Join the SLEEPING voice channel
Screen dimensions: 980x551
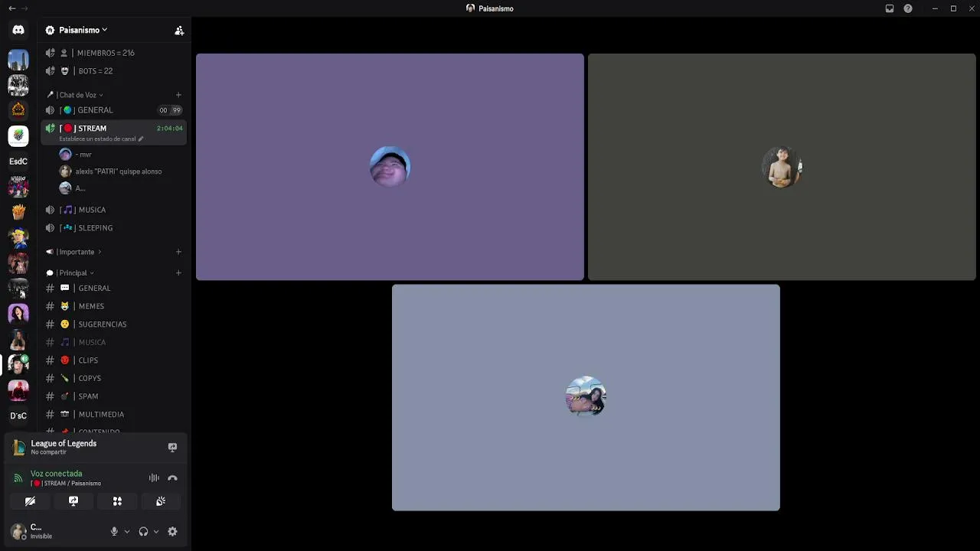[x=113, y=228]
